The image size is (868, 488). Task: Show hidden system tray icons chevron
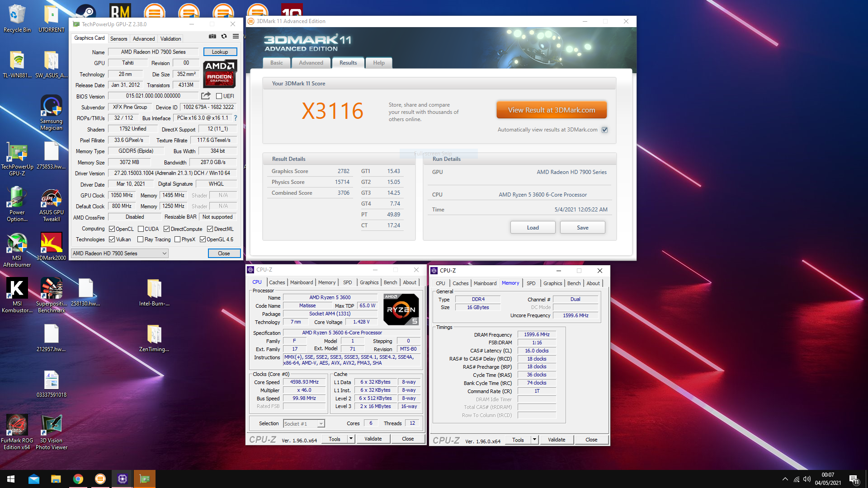[785, 479]
